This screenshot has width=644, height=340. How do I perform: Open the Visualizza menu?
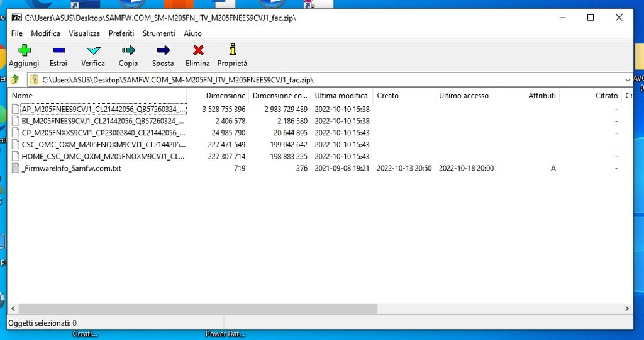(x=84, y=33)
